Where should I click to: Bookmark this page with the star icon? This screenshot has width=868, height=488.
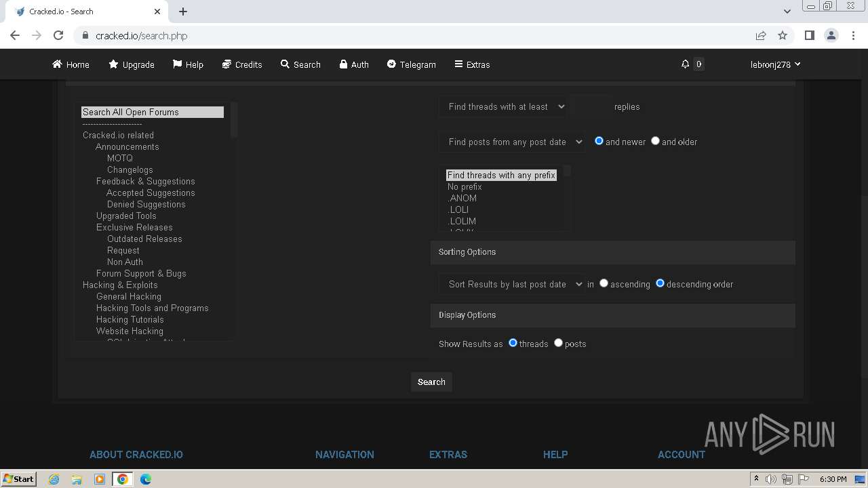pyautogui.click(x=783, y=35)
